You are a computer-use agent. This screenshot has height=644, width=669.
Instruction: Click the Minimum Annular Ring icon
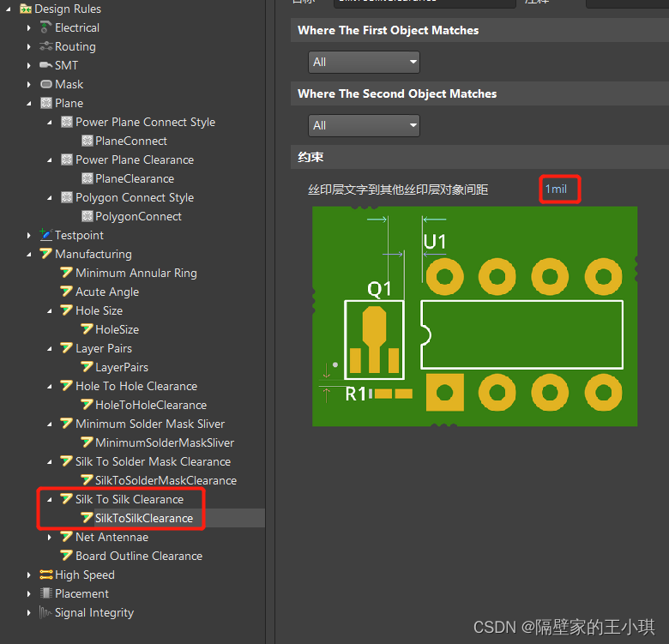[67, 273]
